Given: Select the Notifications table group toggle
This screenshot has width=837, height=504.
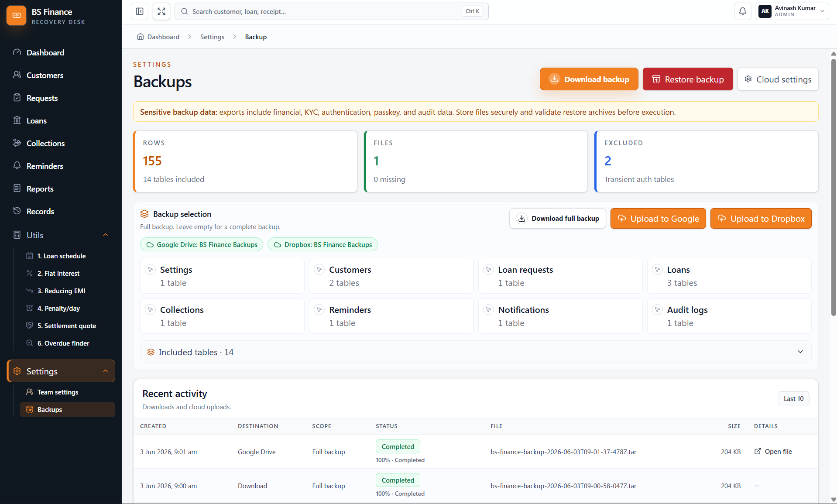Looking at the screenshot, I should [x=488, y=310].
